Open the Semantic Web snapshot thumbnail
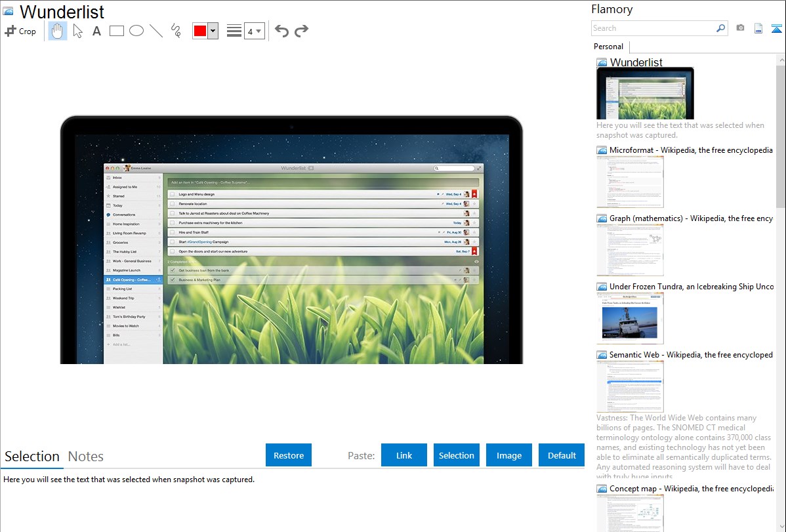The width and height of the screenshot is (786, 532). click(x=630, y=386)
